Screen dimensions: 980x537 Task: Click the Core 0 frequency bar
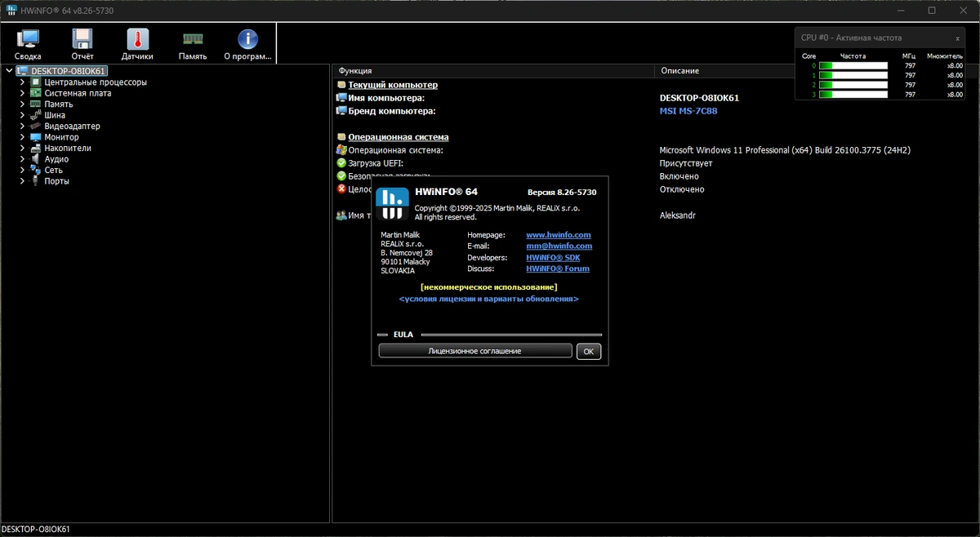click(853, 65)
